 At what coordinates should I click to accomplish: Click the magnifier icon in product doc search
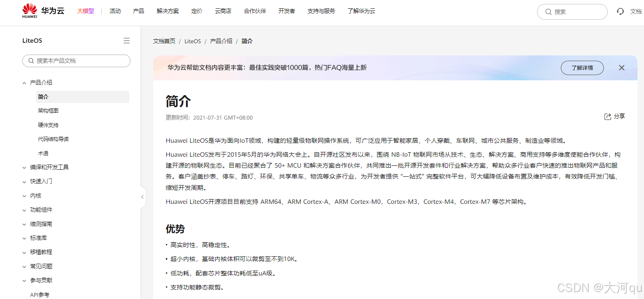pyautogui.click(x=31, y=61)
